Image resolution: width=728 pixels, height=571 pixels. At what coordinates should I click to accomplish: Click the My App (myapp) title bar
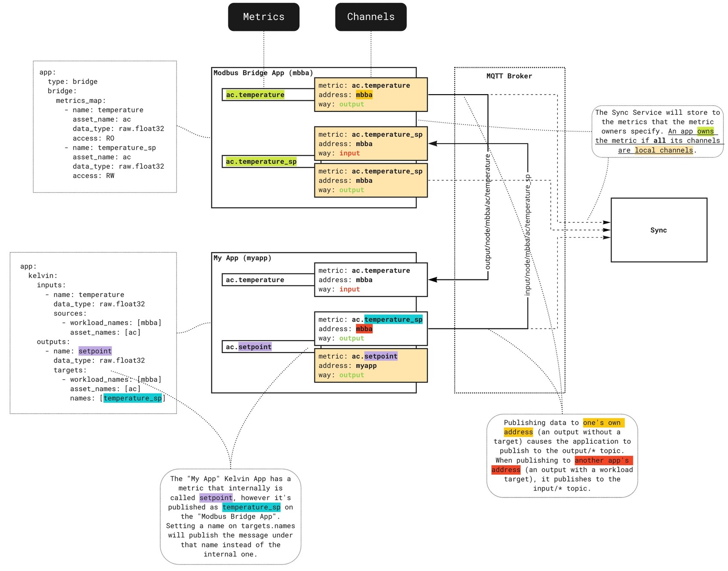pos(242,258)
